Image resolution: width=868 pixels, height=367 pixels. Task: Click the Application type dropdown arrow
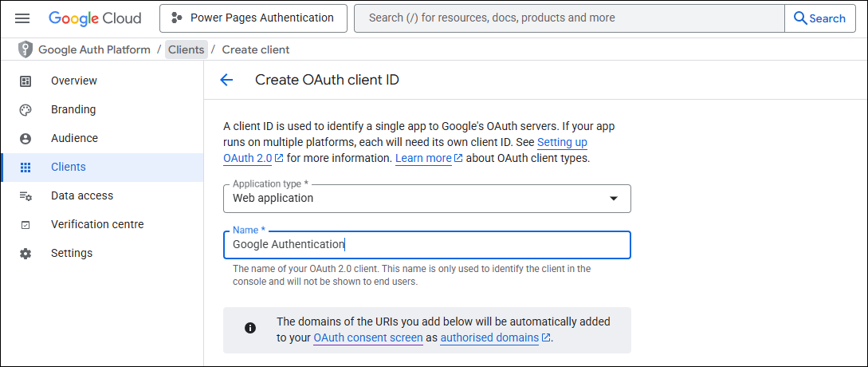(x=614, y=199)
